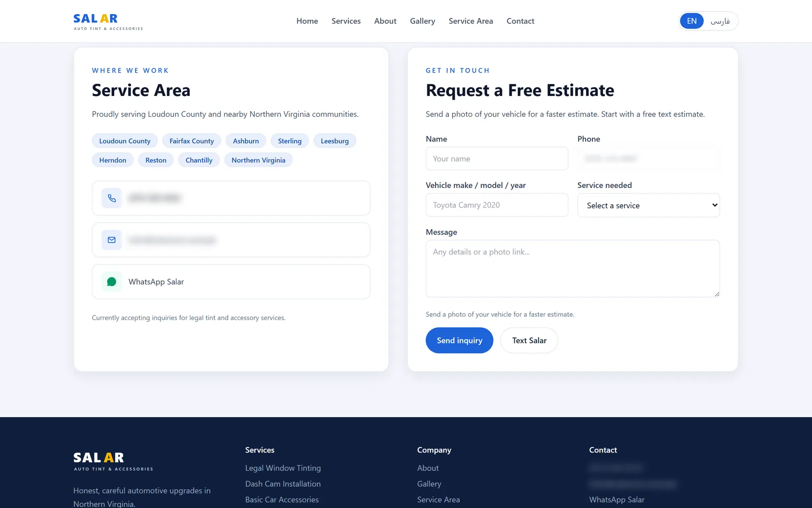Click the phone icon in the contact card
This screenshot has width=812, height=508.
112,198
